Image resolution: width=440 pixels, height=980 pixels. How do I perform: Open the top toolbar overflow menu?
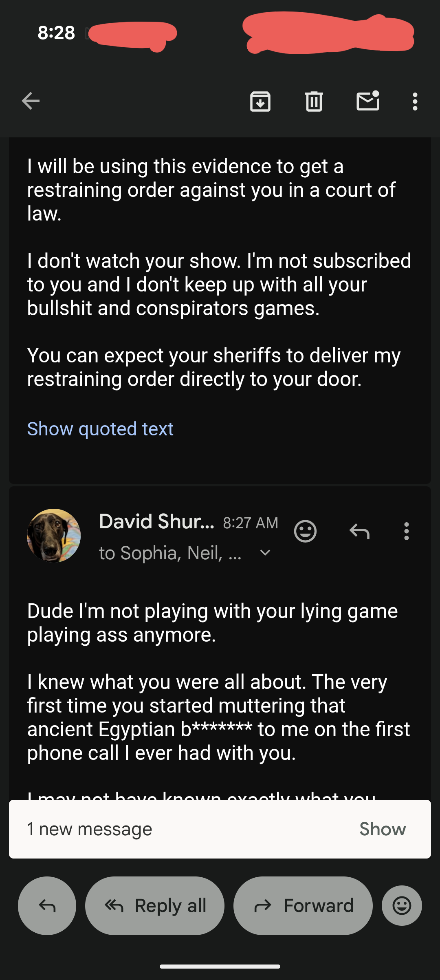pos(415,102)
